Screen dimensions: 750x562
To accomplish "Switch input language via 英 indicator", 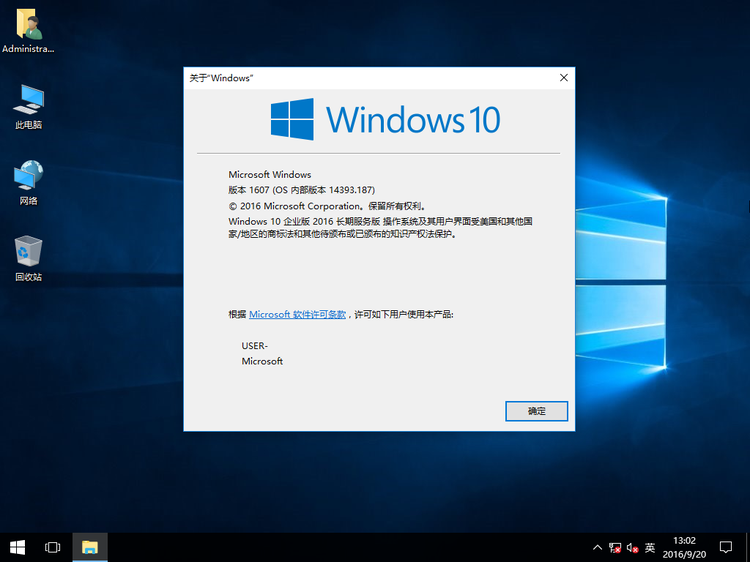I will (x=650, y=547).
